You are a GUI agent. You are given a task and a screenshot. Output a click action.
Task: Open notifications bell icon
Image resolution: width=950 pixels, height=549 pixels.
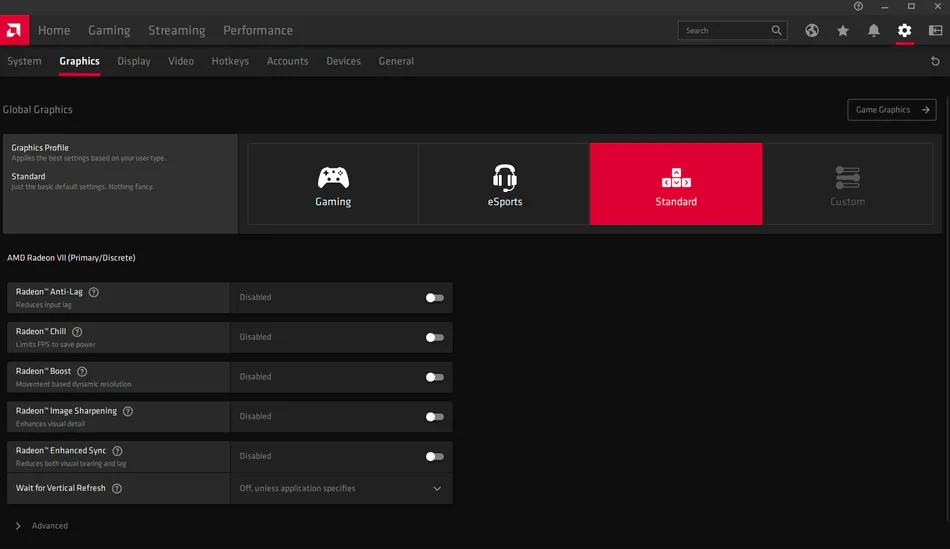[874, 30]
